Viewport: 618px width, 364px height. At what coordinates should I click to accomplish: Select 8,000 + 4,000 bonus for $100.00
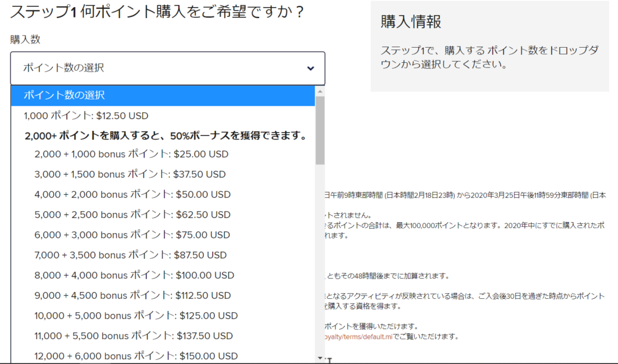click(134, 275)
